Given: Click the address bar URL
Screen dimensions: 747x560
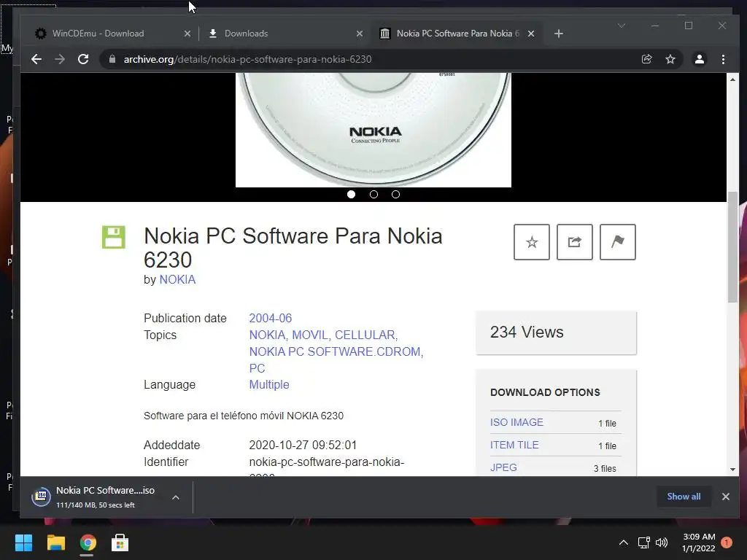Looking at the screenshot, I should (247, 59).
